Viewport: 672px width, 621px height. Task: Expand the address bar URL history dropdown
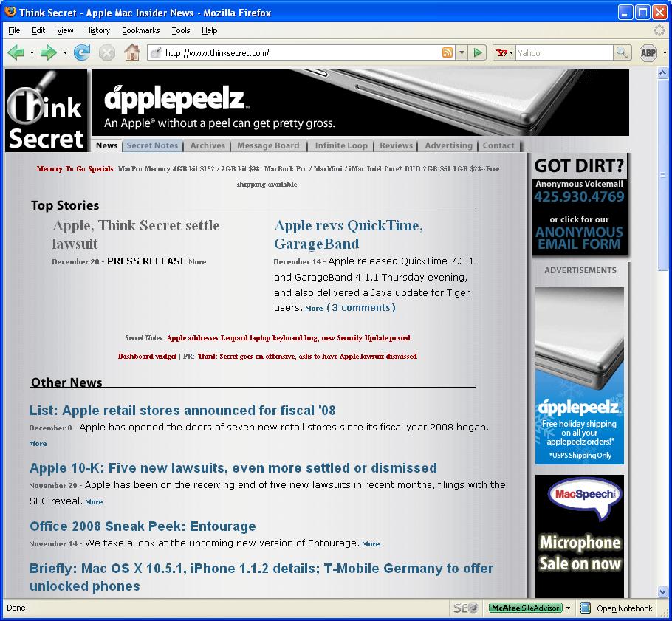pos(462,52)
